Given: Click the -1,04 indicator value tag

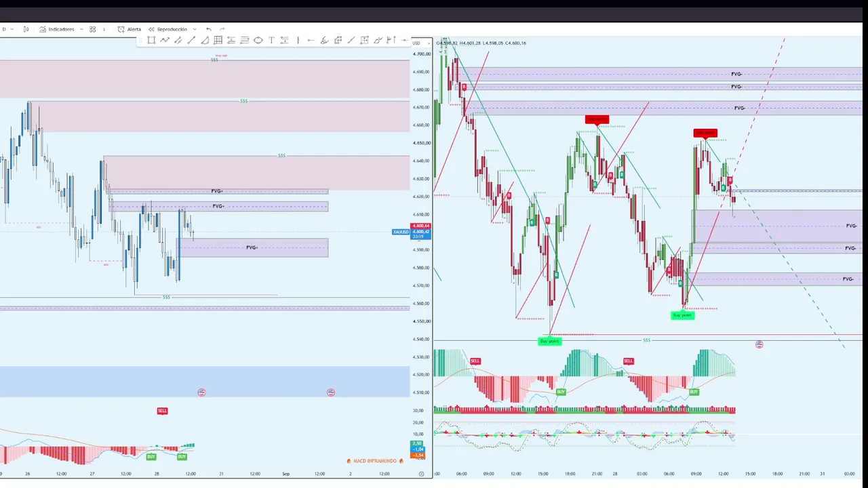Looking at the screenshot, I should (x=418, y=449).
